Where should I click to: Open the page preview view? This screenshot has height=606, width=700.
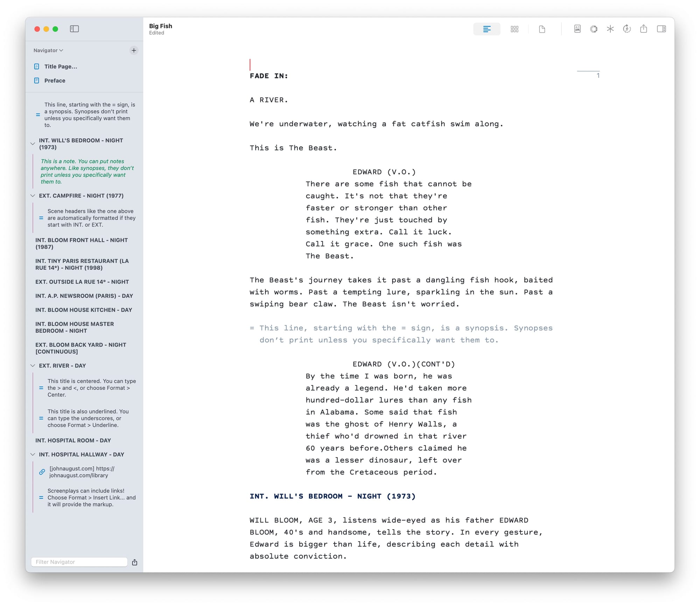tap(542, 29)
